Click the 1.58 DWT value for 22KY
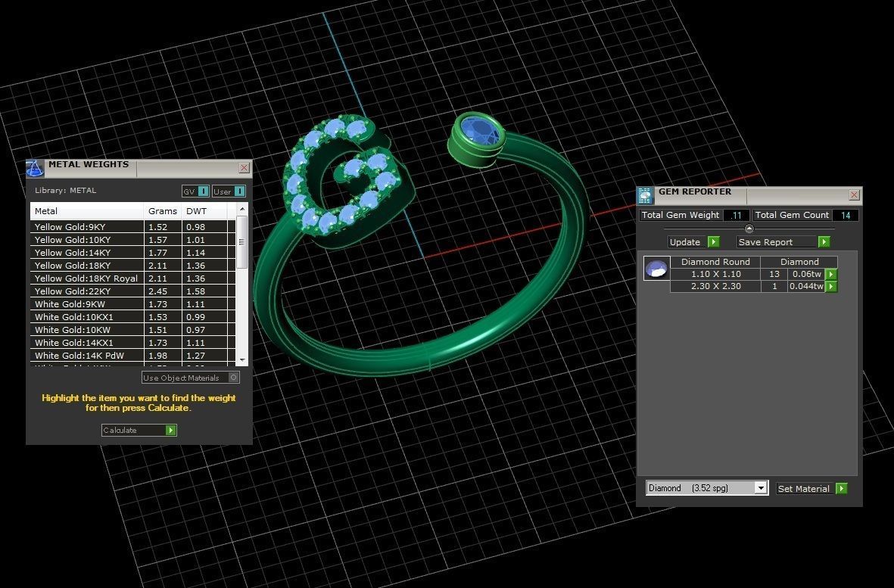Screen dimensions: 894x588 [195, 291]
